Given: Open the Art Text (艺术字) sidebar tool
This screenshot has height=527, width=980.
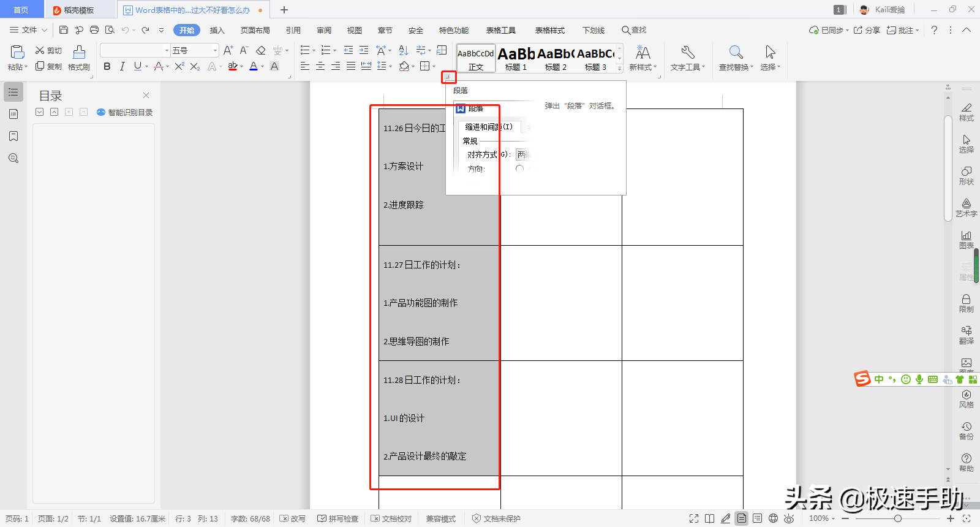Looking at the screenshot, I should click(x=966, y=208).
